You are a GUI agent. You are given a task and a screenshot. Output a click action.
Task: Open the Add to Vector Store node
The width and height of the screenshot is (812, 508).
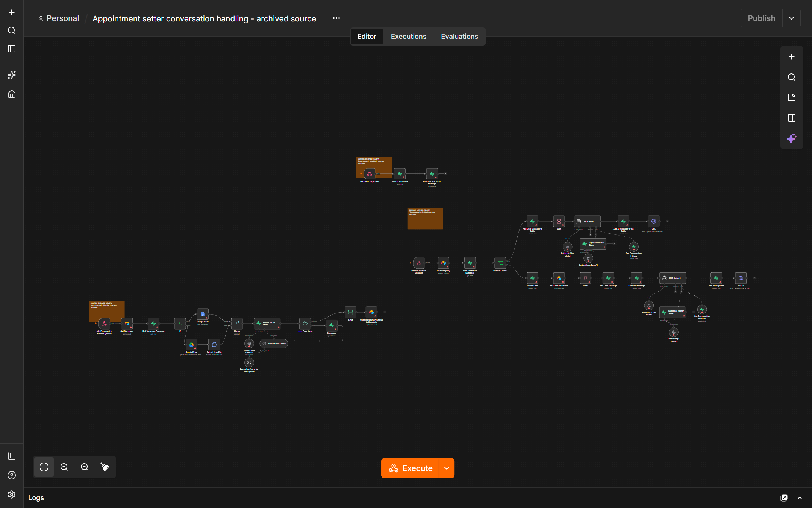click(x=267, y=324)
